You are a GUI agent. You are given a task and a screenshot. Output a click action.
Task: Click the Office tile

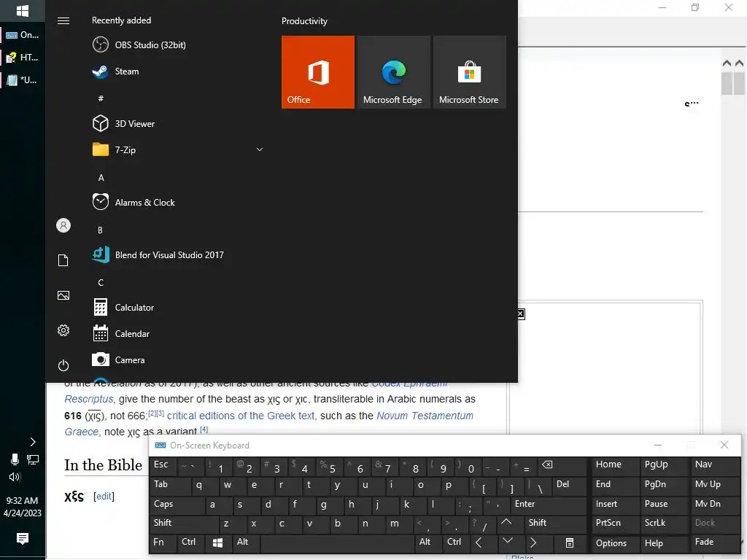318,72
